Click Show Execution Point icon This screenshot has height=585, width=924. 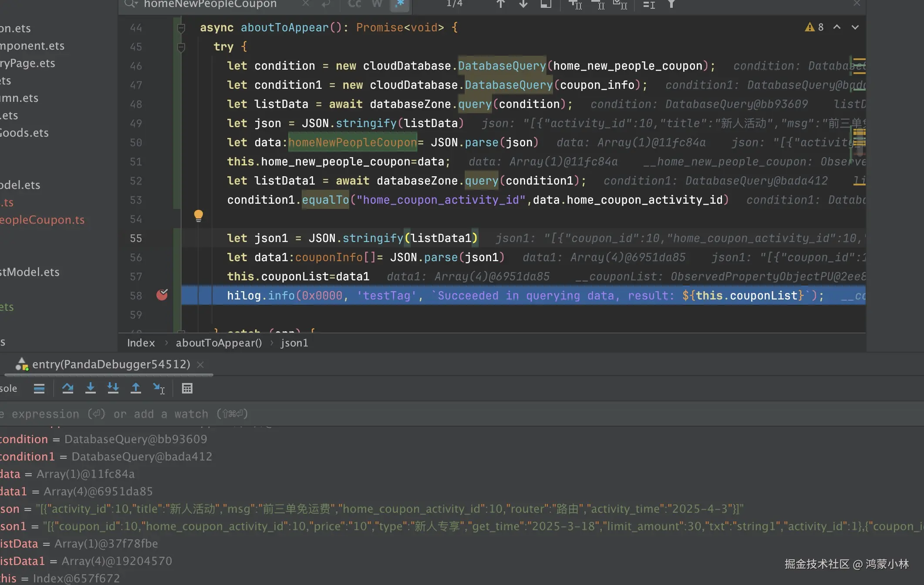(39, 388)
